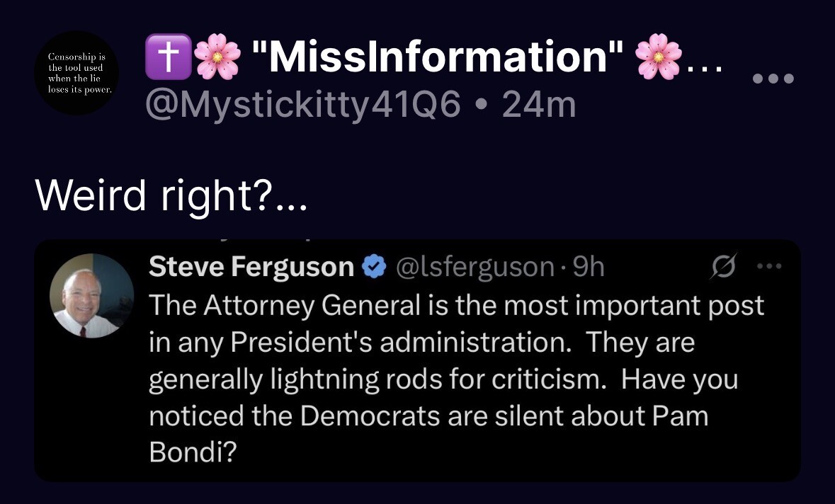This screenshot has width=835, height=504.
Task: Click the cherry blossom emoji before "MissInformation"
Action: (217, 57)
